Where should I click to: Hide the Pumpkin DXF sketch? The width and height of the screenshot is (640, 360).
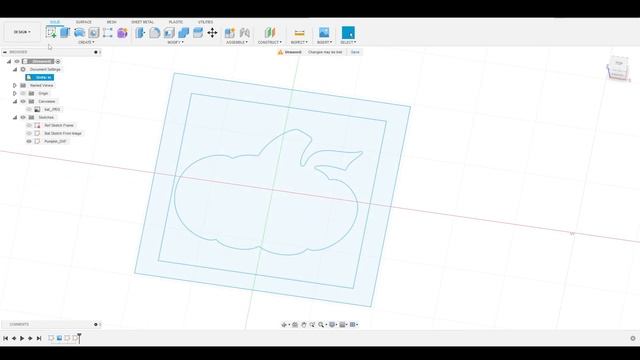point(29,141)
